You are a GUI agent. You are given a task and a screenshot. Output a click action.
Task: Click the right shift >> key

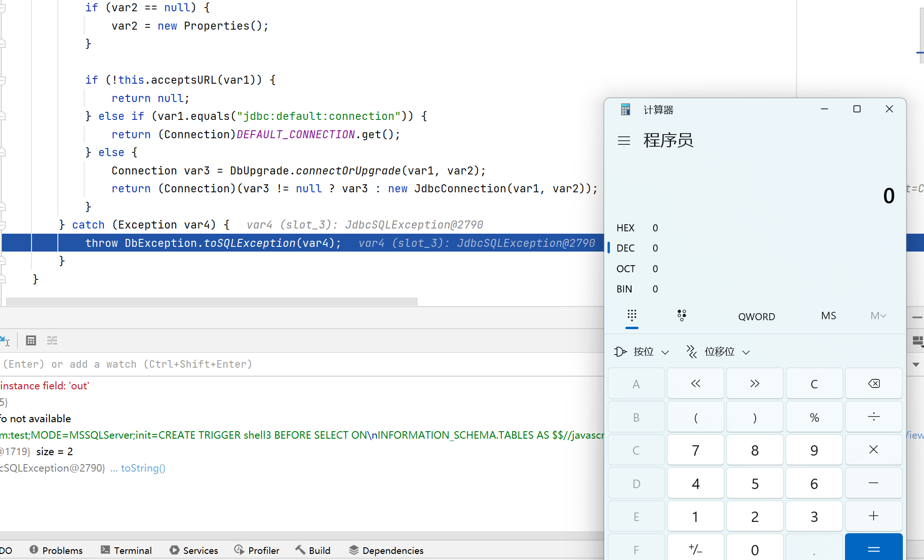[755, 384]
